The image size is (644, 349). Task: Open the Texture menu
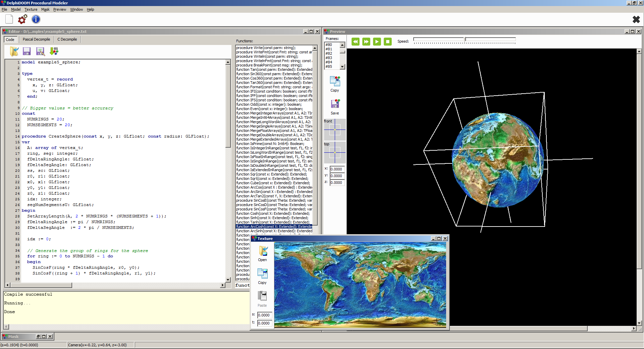31,9
